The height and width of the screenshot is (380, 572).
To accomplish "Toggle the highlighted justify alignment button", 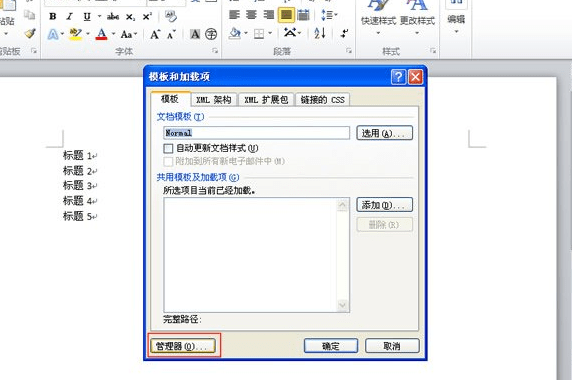I will pyautogui.click(x=286, y=15).
